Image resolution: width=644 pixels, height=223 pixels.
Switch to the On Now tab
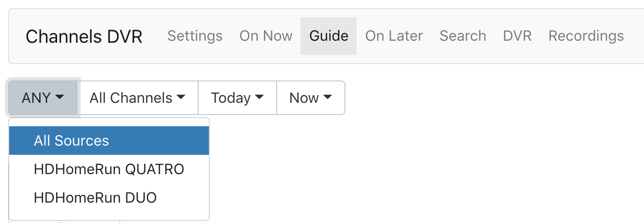pos(265,36)
